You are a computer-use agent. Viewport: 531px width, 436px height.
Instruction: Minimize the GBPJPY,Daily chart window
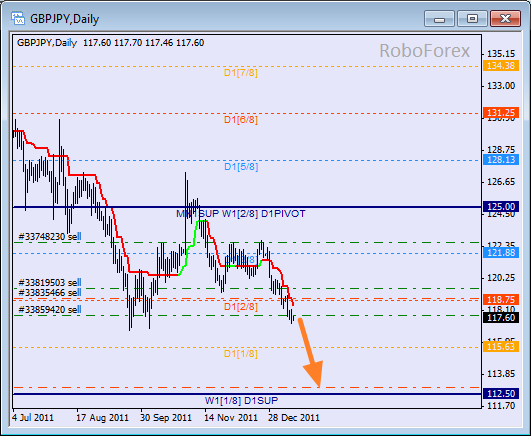(x=439, y=19)
